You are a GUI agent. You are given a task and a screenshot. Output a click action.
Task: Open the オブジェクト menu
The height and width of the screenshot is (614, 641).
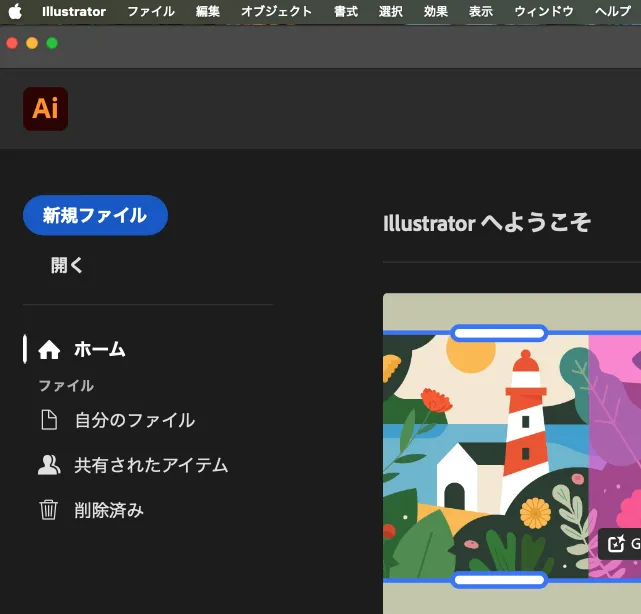[276, 11]
